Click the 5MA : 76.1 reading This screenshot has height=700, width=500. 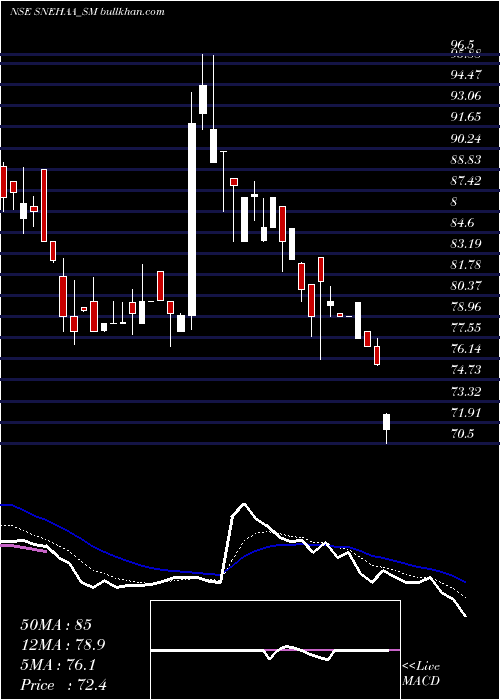[x=58, y=665]
